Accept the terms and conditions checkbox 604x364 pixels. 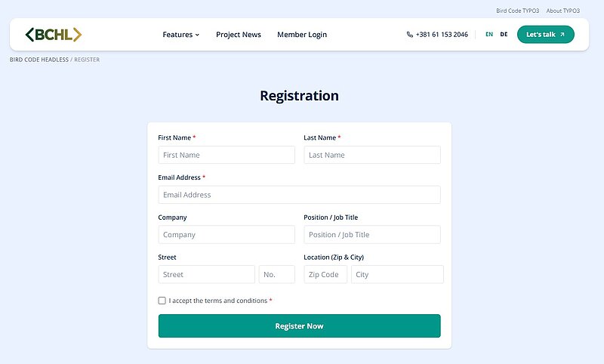[x=162, y=301]
